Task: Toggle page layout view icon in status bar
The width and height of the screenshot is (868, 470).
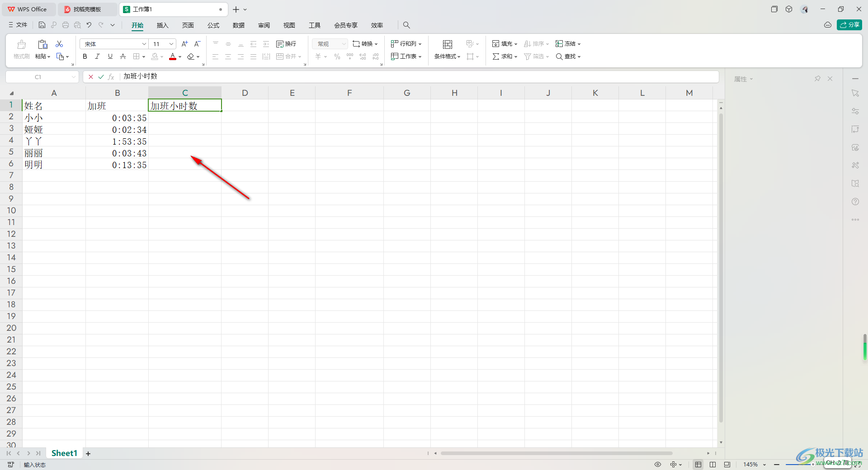Action: pyautogui.click(x=713, y=465)
